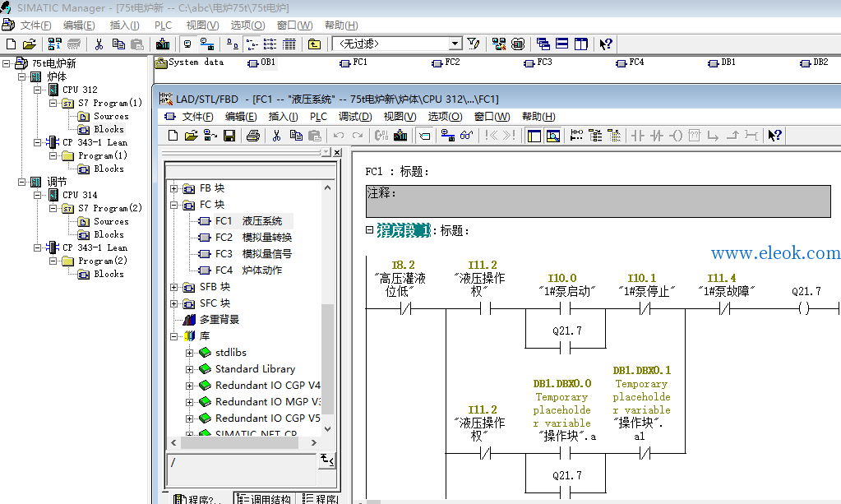
Task: Switch SIMATIC Manager to List view
Action: (270, 44)
